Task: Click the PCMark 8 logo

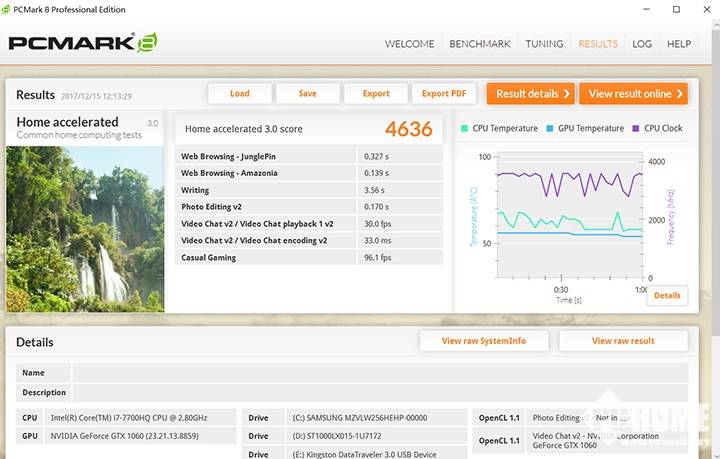Action: (x=83, y=43)
